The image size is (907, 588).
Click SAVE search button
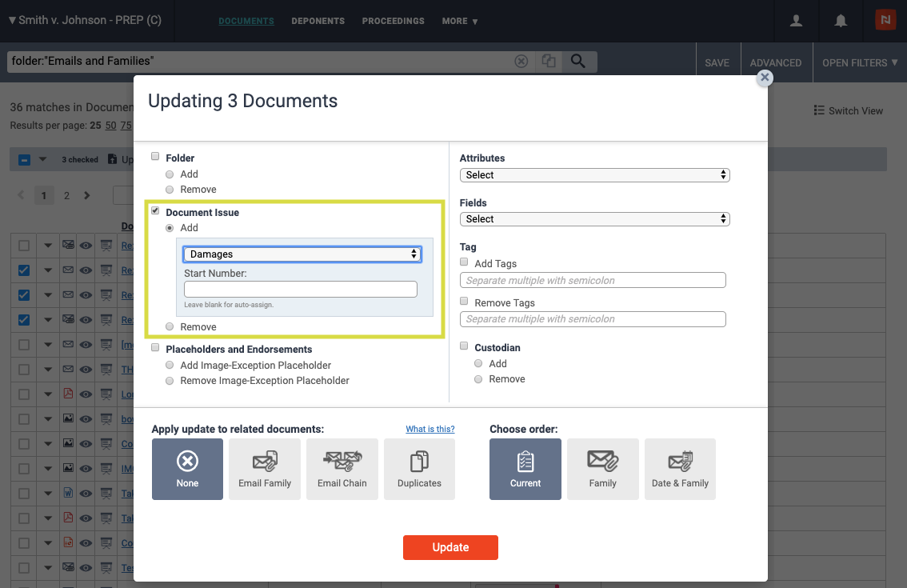(x=717, y=62)
